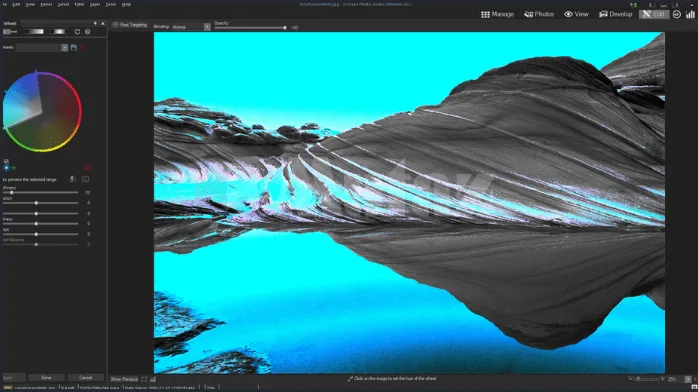Open the 365 mode icon
This screenshot has height=392, width=698.
click(677, 14)
